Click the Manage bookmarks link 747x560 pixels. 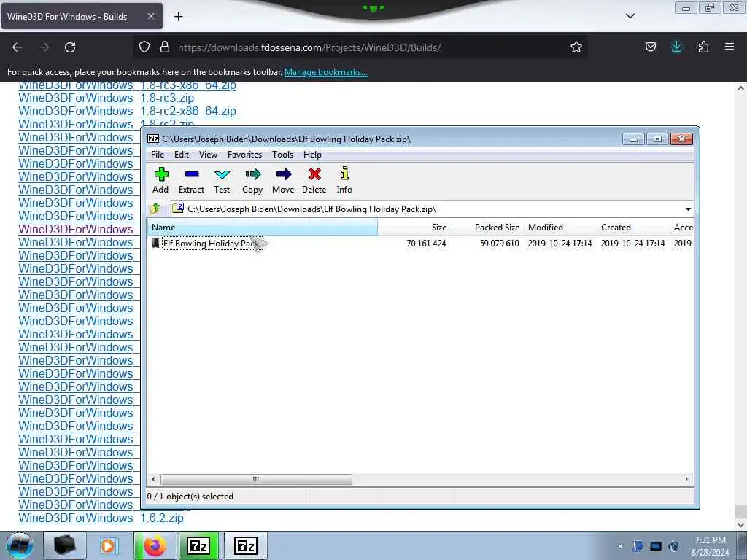326,72
